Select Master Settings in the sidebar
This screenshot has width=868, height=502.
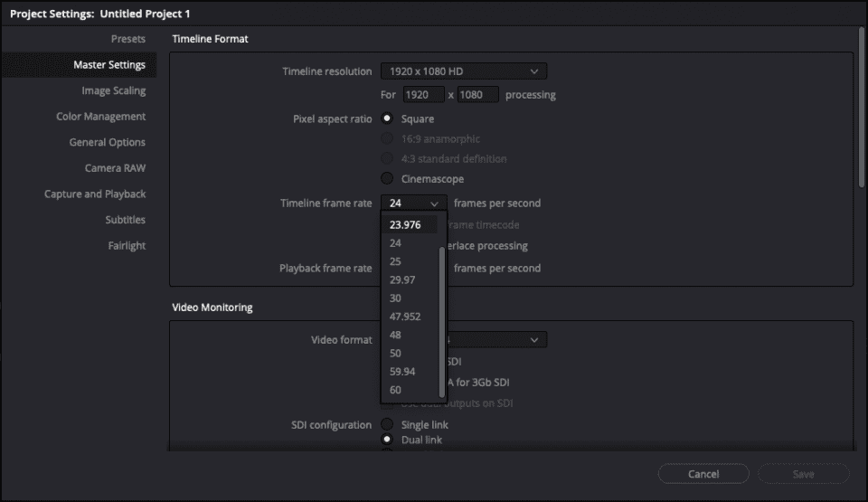[79, 65]
